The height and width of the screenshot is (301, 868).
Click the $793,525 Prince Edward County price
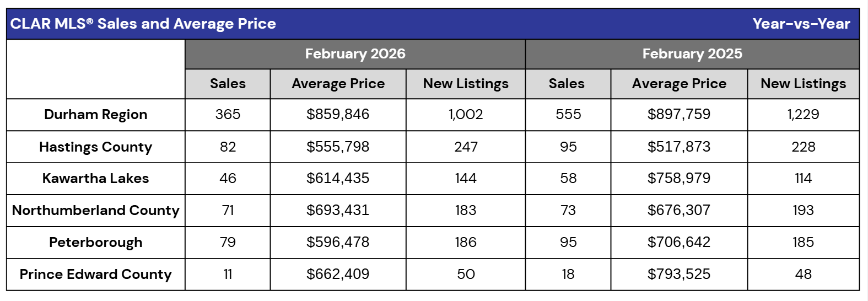click(679, 275)
